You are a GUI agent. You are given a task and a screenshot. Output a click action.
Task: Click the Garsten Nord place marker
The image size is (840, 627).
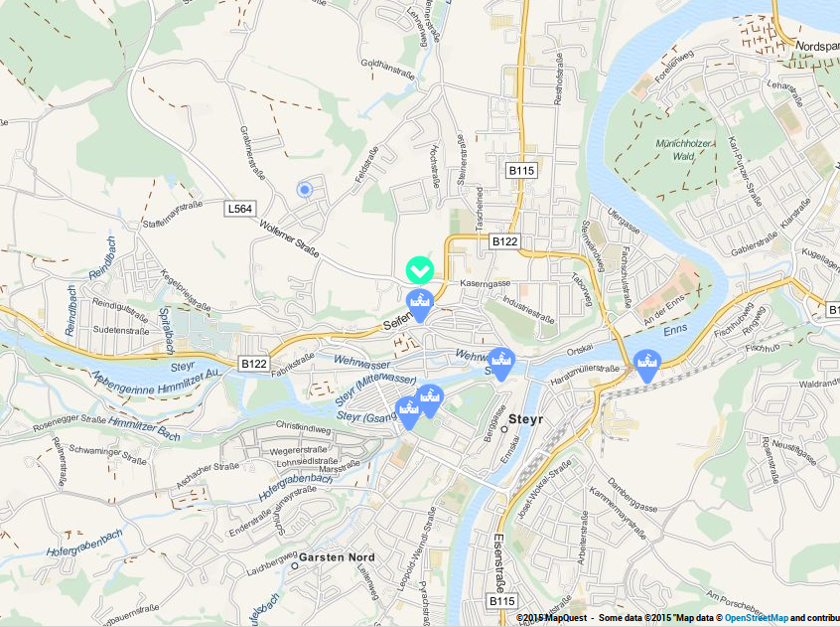(x=294, y=566)
